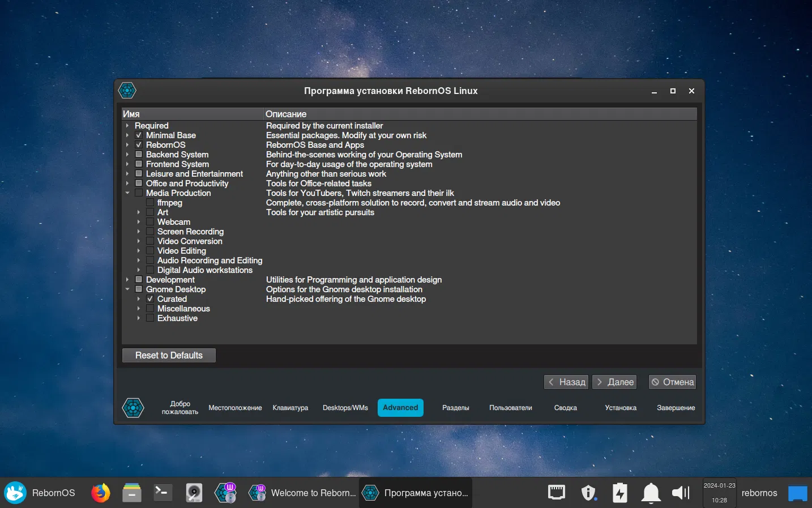Click the Описание column header
The width and height of the screenshot is (812, 508).
[x=480, y=114]
